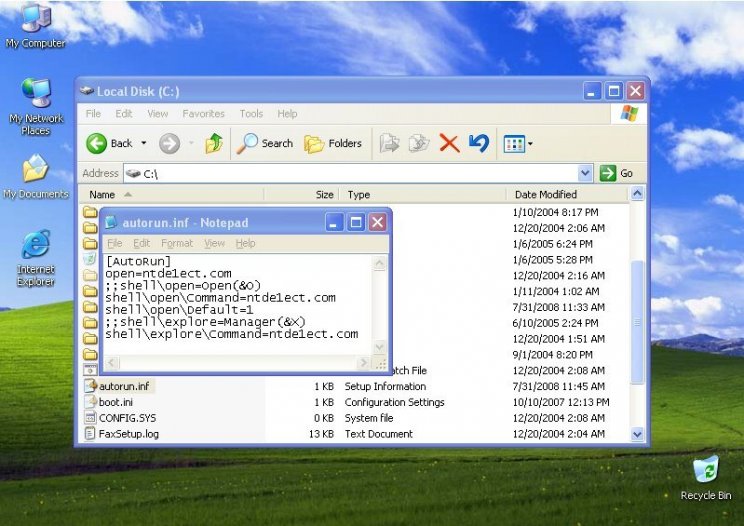
Task: Click Notepad vertical scroll down arrow
Action: [x=380, y=347]
